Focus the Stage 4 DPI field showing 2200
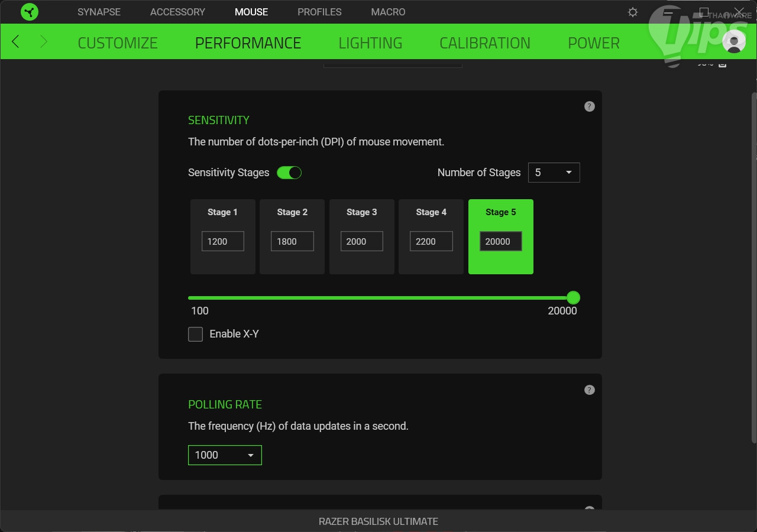The height and width of the screenshot is (532, 757). pos(431,241)
